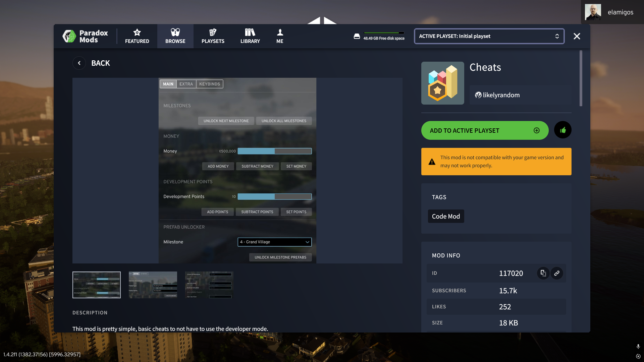Open the LIBRARY tab

point(250,36)
